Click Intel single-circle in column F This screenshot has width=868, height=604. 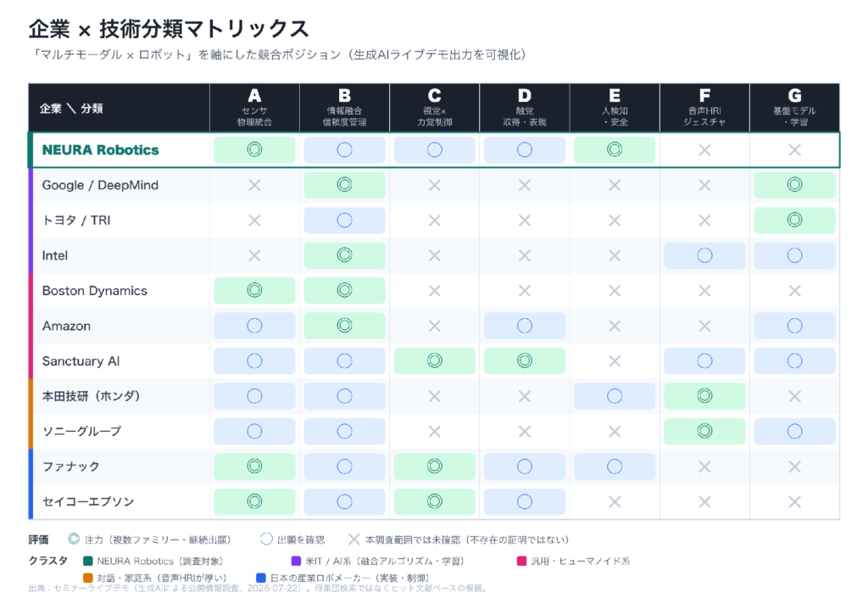(704, 255)
